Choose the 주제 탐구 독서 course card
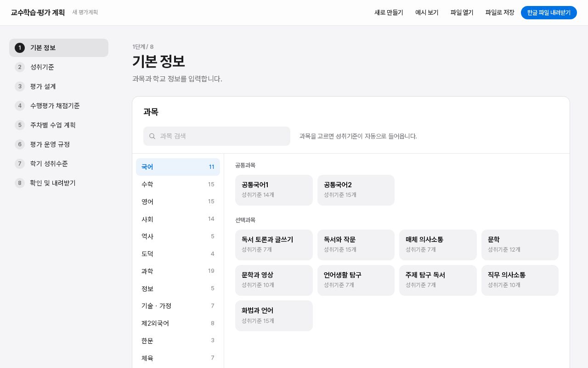The image size is (588, 368). (438, 280)
